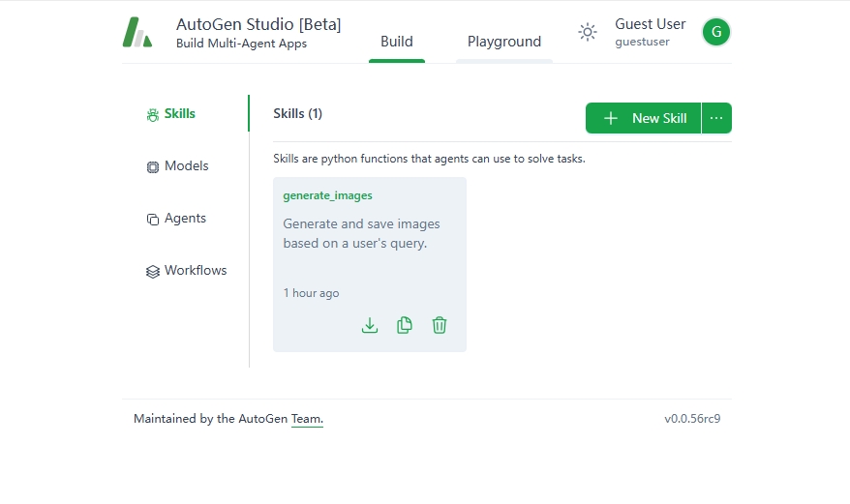Click 'Skills are python functions' description
The image size is (850, 504).
tap(429, 159)
